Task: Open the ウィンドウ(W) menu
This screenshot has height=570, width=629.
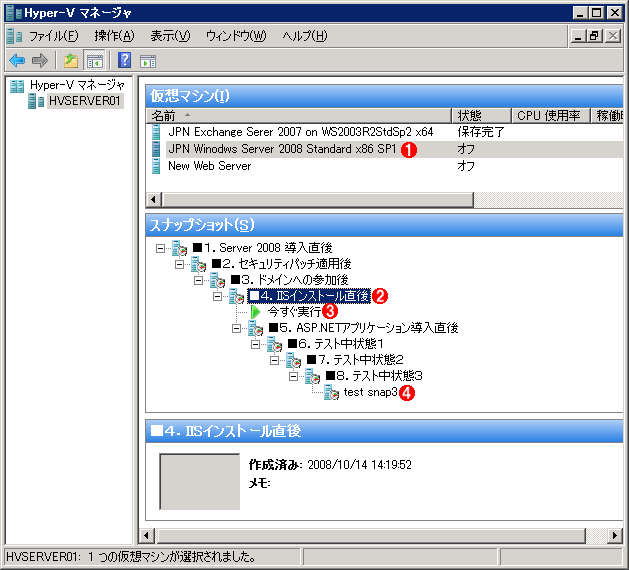Action: tap(236, 36)
